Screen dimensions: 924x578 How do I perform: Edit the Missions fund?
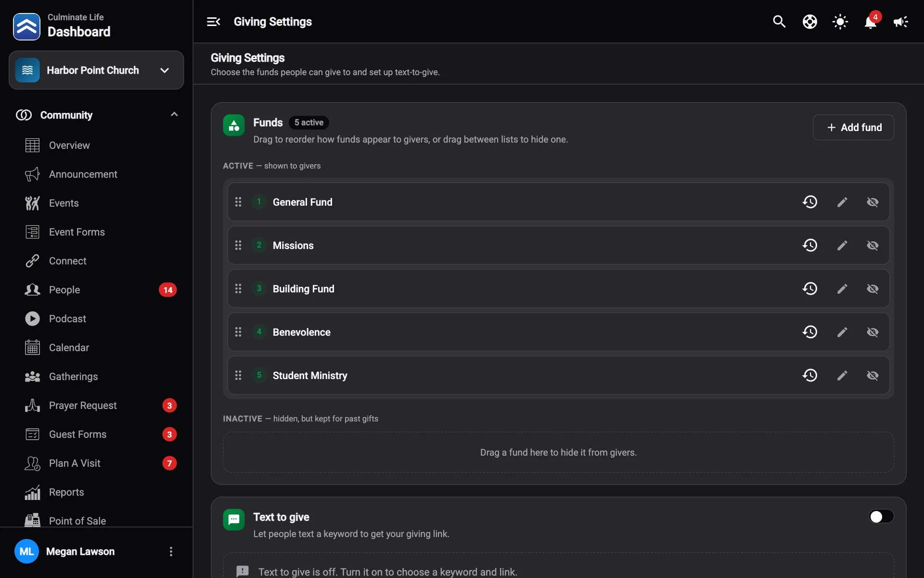[x=842, y=245]
